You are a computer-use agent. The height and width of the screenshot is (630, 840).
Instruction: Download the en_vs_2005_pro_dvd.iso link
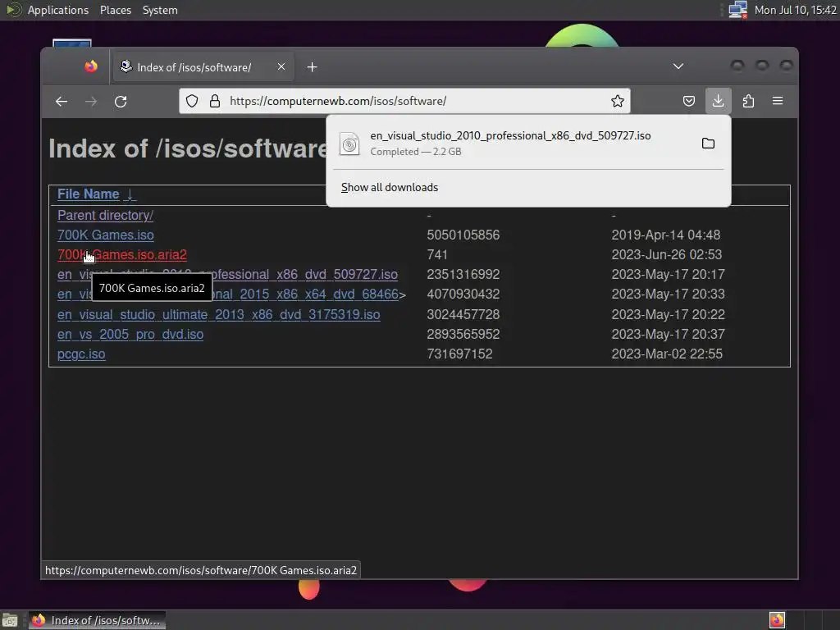[130, 335]
